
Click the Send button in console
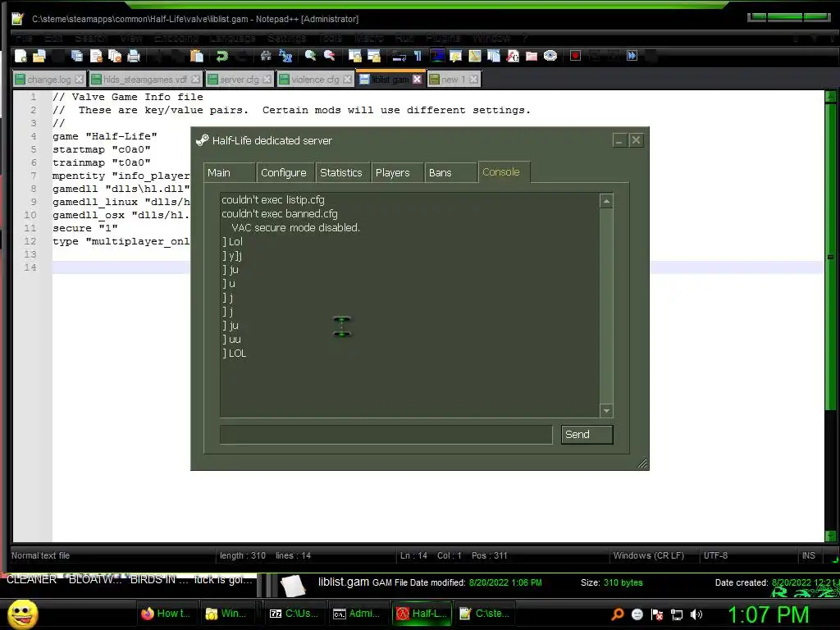point(587,435)
